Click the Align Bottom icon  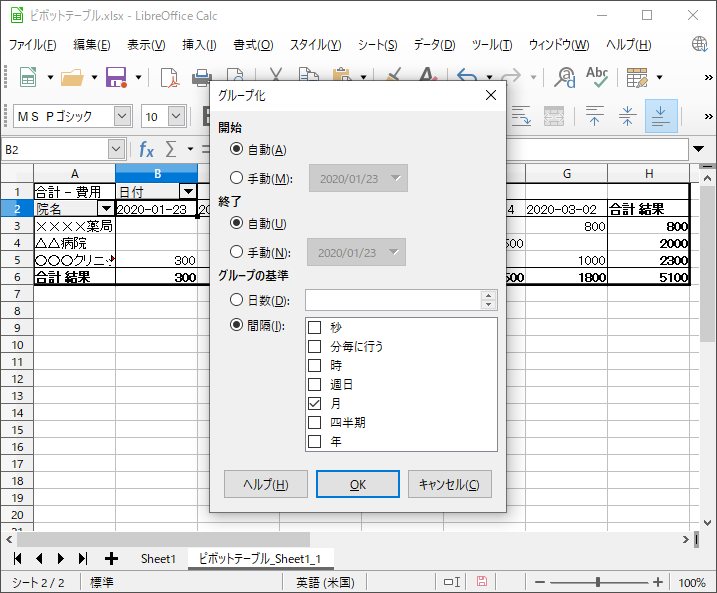coord(661,116)
